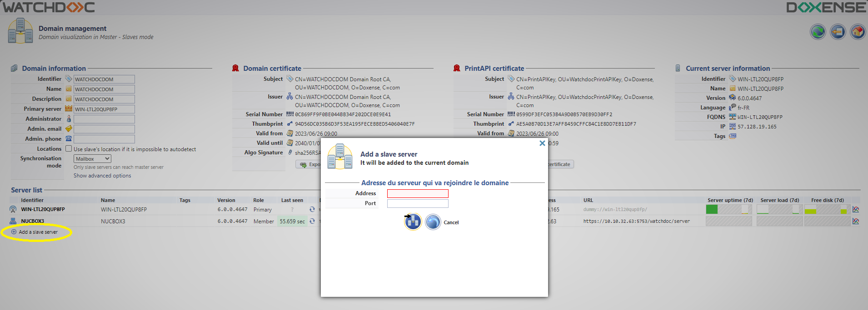The image size is (868, 310).
Task: Click the green refresh icon in the top right
Action: (x=818, y=32)
